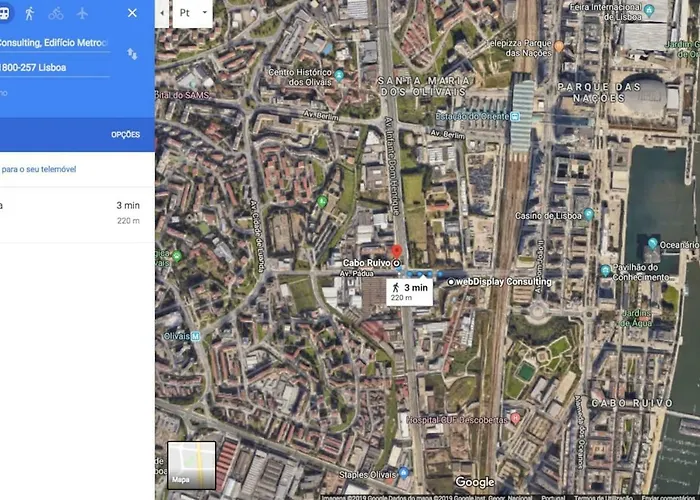Open the Hospital CUF Descobertas marker

[515, 419]
